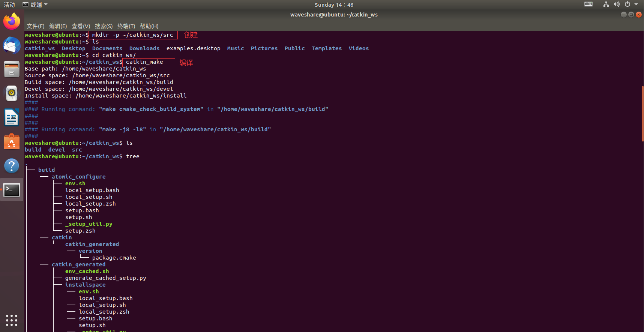644x332 pixels.
Task: Click the 'make -j8 -l8' running command line
Action: (148, 129)
